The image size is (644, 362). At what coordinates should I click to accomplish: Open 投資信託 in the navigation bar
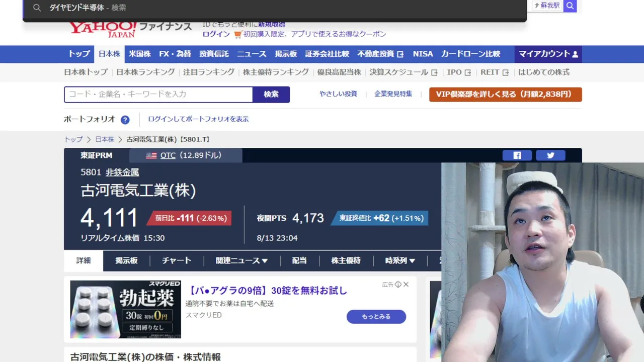click(214, 54)
